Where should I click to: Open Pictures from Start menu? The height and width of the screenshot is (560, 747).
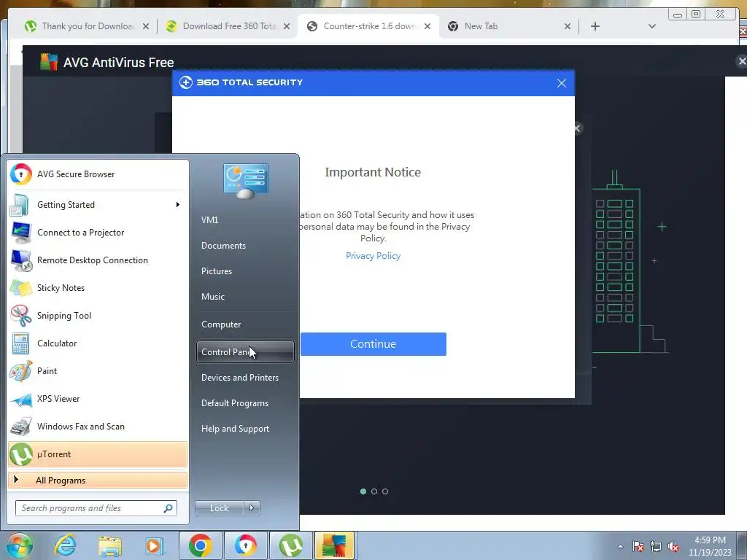pyautogui.click(x=245, y=271)
